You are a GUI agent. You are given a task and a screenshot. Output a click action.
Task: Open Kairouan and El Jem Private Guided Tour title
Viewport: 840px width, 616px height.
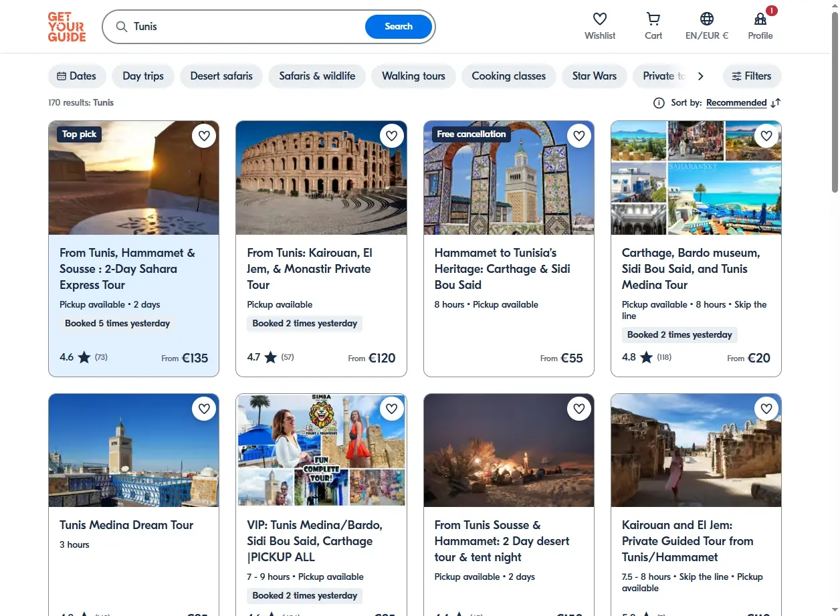(688, 541)
